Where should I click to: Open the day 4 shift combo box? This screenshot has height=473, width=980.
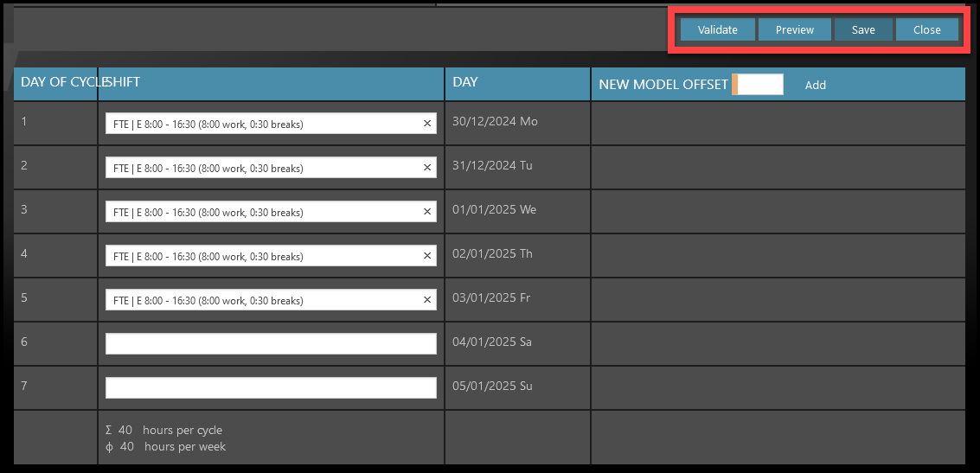coord(259,256)
